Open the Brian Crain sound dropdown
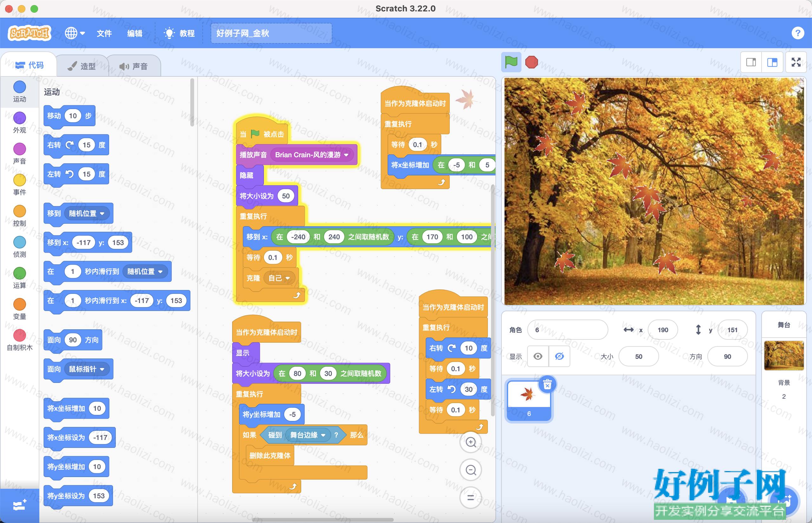 pyautogui.click(x=312, y=155)
